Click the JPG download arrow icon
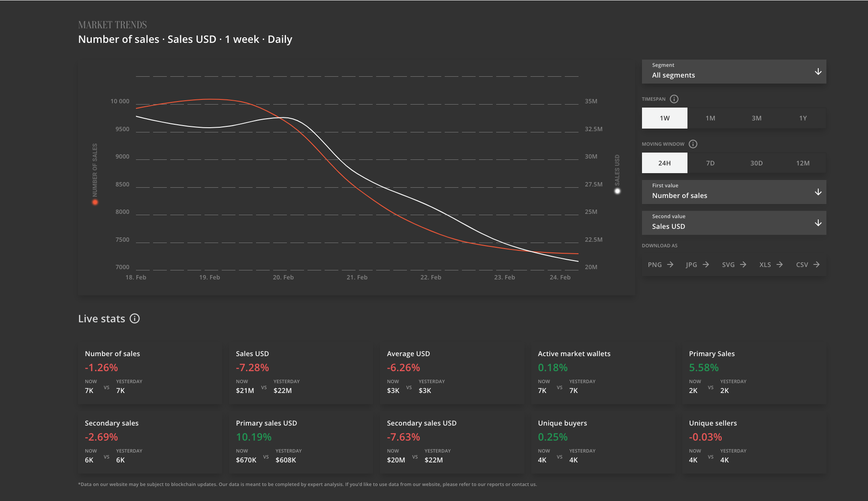This screenshot has width=868, height=501. pos(706,264)
